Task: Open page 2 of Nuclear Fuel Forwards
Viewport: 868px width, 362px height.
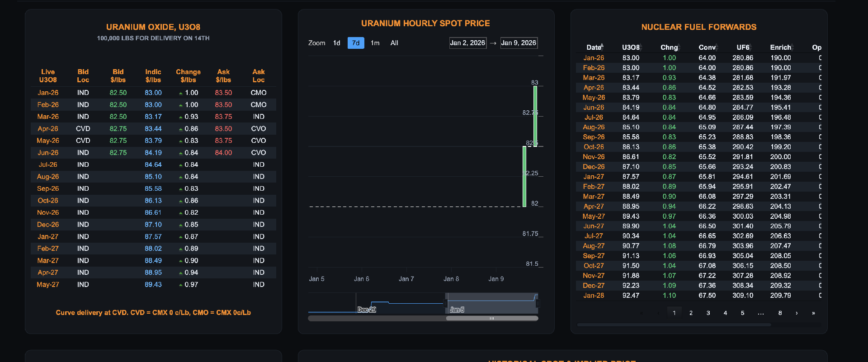Action: point(691,313)
